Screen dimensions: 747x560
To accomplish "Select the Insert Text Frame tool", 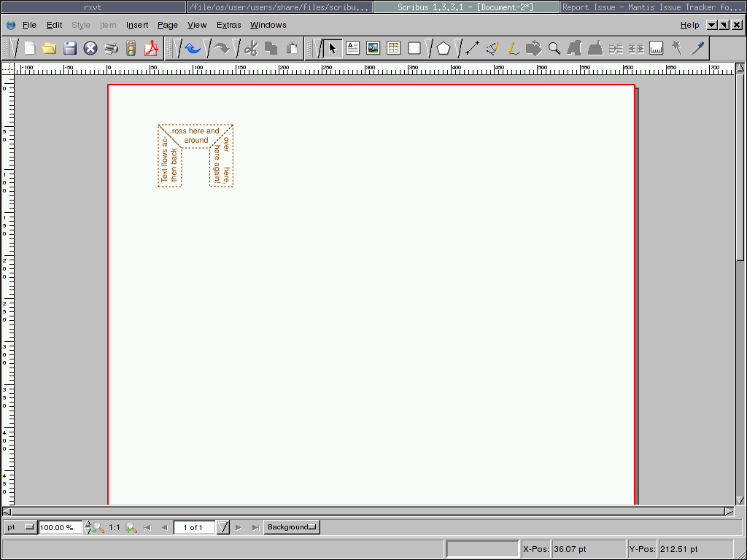I will coord(353,49).
